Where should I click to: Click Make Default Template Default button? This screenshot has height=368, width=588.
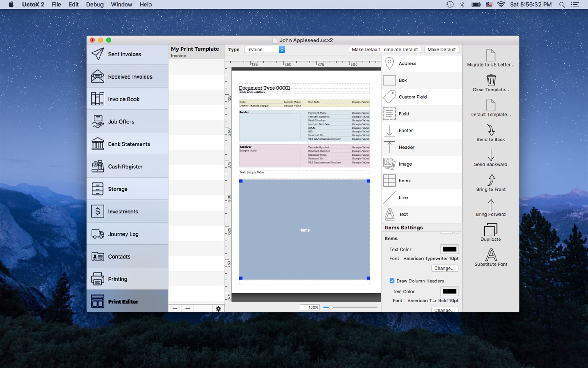pos(385,49)
